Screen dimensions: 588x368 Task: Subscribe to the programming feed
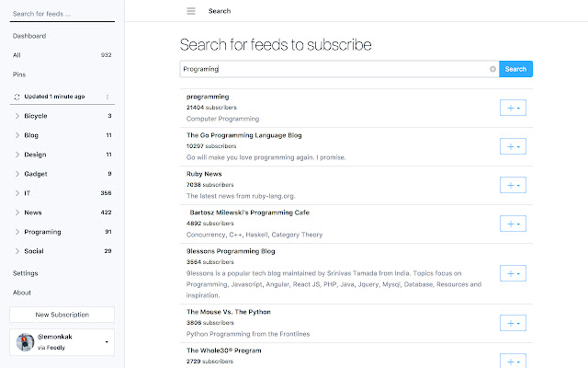513,108
